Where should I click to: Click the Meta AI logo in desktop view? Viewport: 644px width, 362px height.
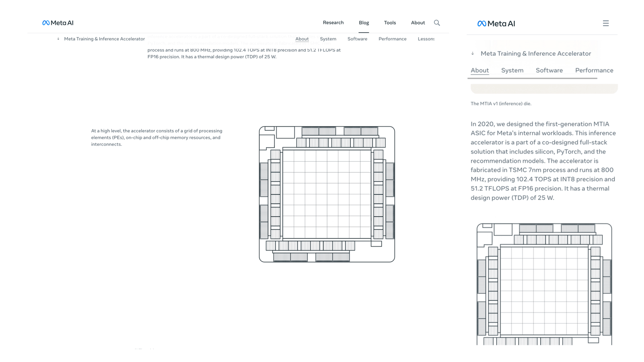[x=58, y=23]
